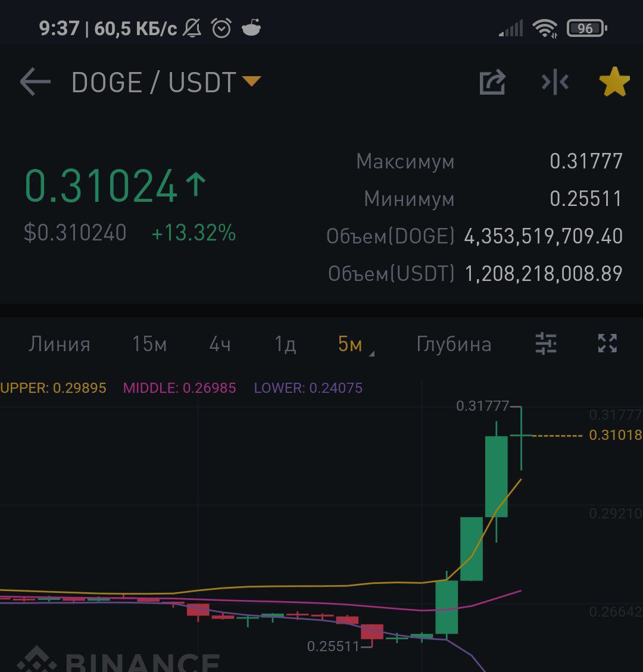Tap the collapse layout icon beside the star

click(x=555, y=82)
